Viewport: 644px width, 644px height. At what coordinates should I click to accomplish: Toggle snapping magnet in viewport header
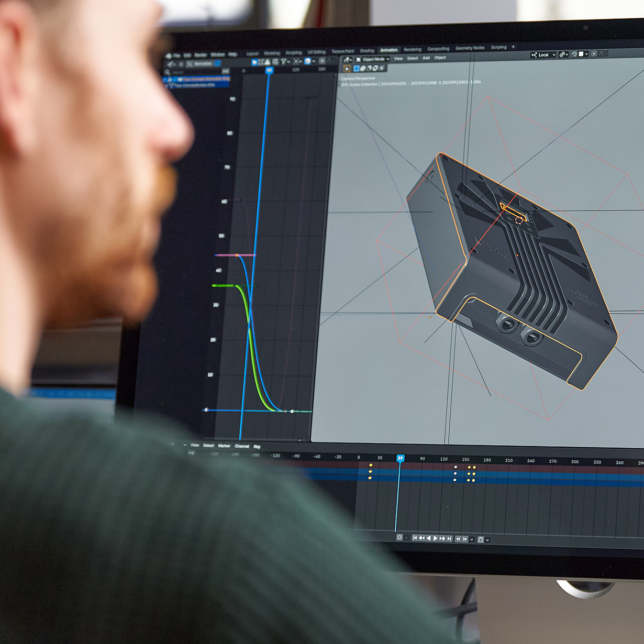pos(574,54)
